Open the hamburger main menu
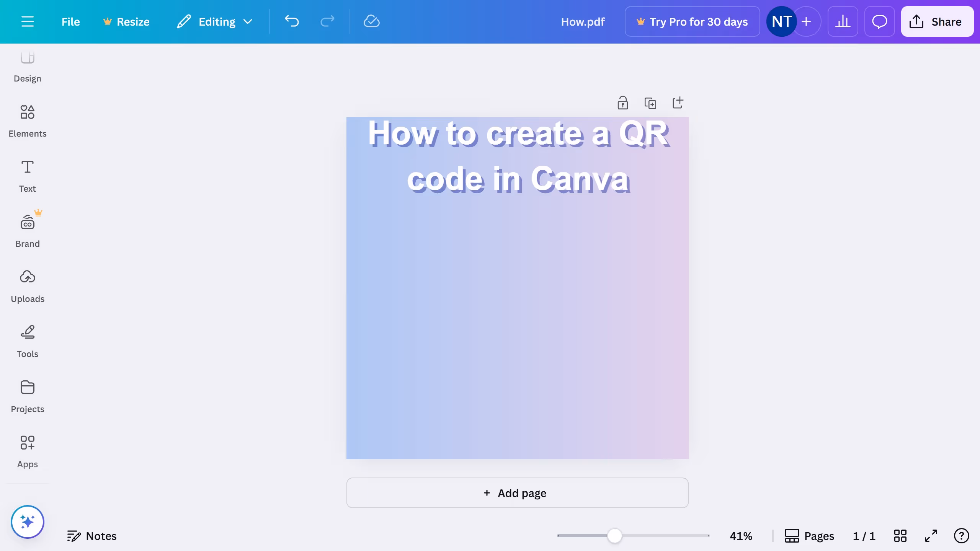 pos(27,21)
